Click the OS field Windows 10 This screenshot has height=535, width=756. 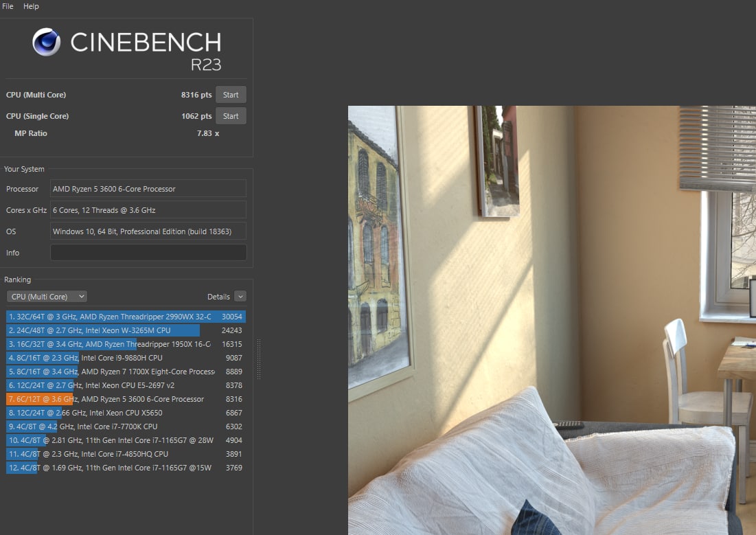pos(148,231)
